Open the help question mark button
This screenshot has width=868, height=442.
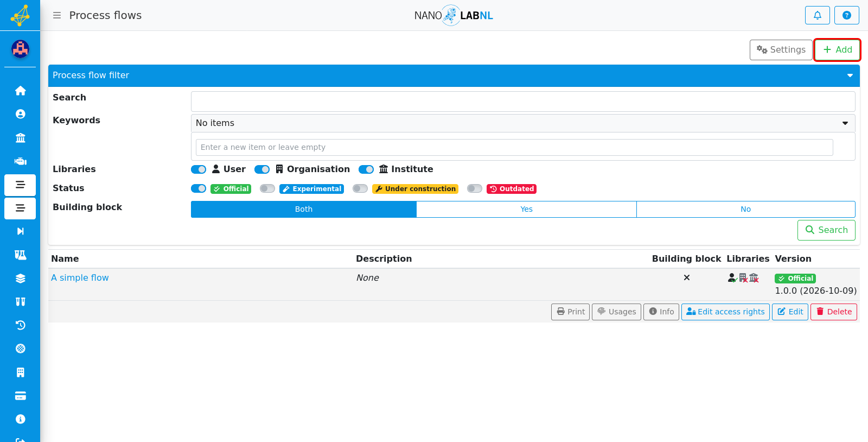tap(846, 15)
